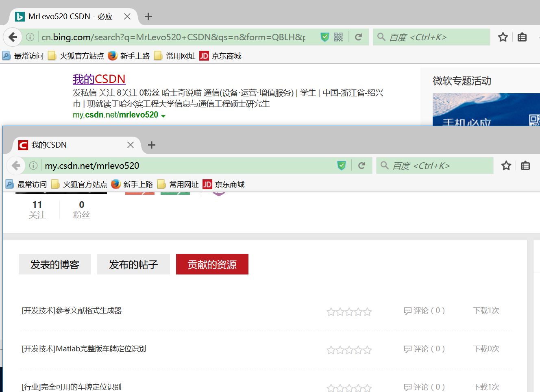Go back in the Bing search window
The image size is (540, 392).
click(13, 37)
